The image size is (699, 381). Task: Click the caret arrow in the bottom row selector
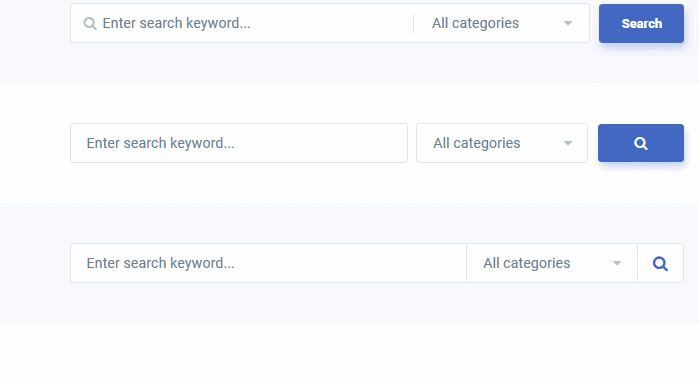point(617,263)
